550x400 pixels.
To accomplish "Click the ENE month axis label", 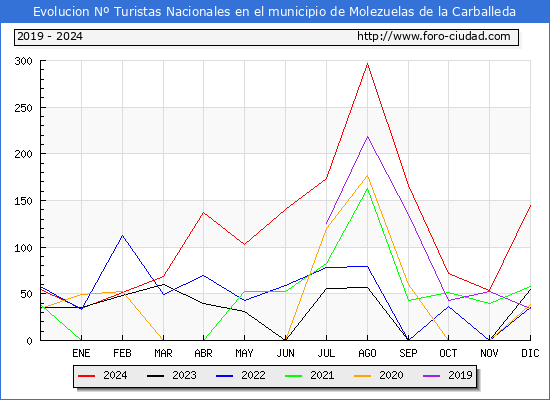I will tap(81, 353).
